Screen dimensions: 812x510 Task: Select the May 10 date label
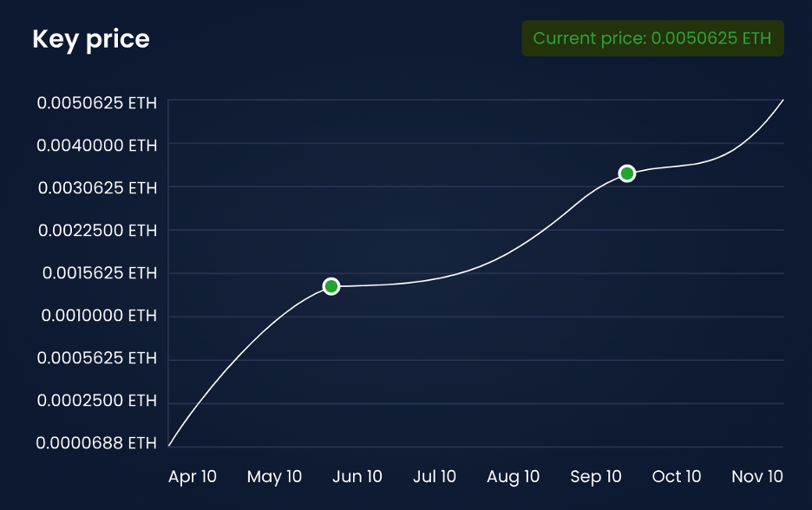[x=274, y=477]
